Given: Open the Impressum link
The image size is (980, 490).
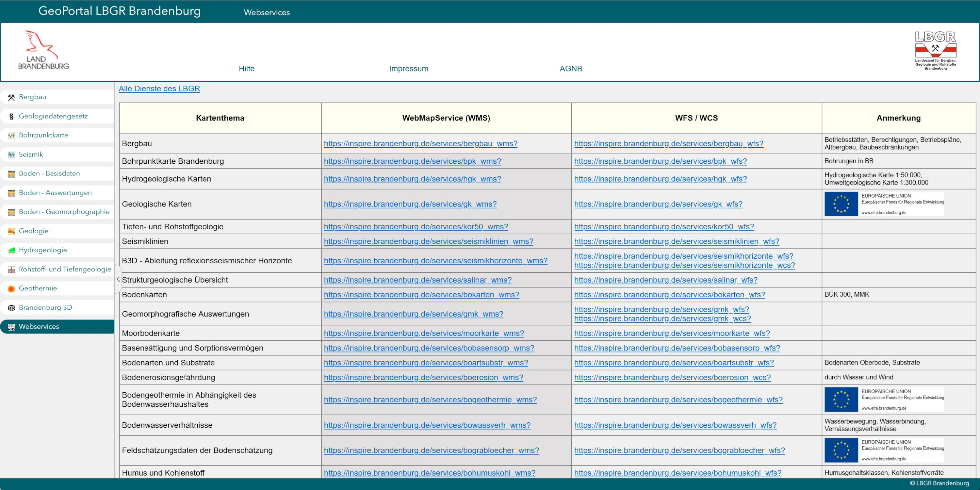Looking at the screenshot, I should (x=409, y=69).
